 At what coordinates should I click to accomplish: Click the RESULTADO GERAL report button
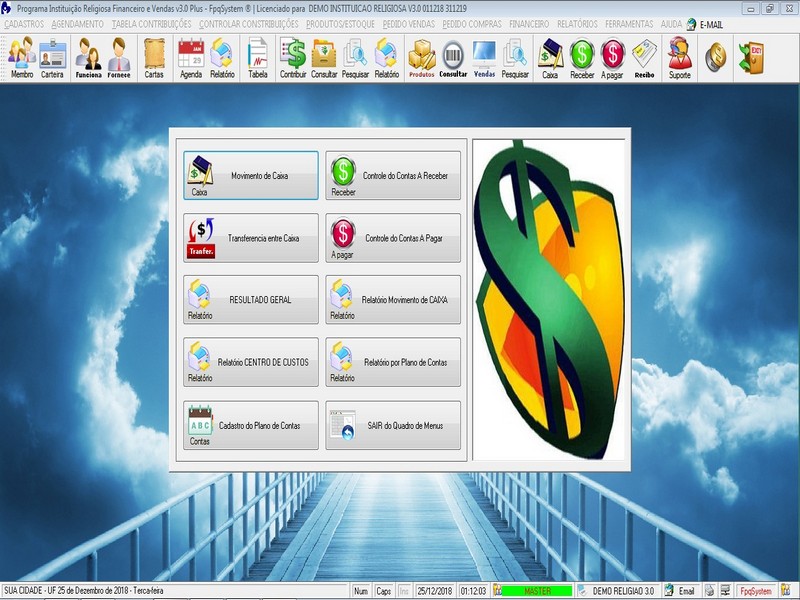251,300
